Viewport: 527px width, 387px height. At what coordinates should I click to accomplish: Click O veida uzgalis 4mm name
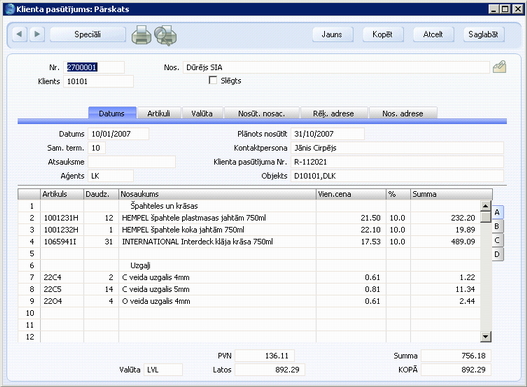pyautogui.click(x=156, y=301)
